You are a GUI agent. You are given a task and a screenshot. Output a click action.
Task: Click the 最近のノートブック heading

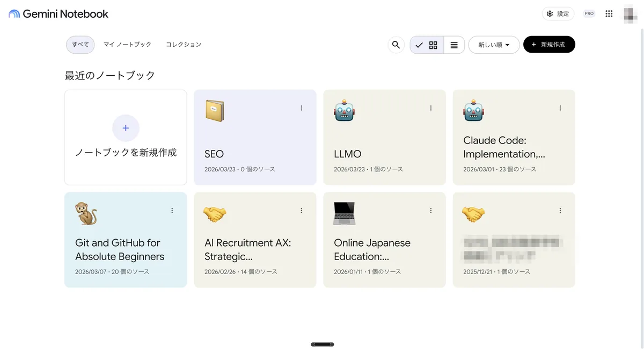(x=110, y=75)
